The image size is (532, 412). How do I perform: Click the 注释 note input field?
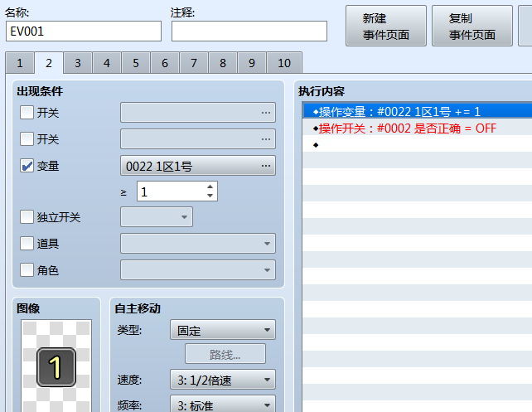249,32
